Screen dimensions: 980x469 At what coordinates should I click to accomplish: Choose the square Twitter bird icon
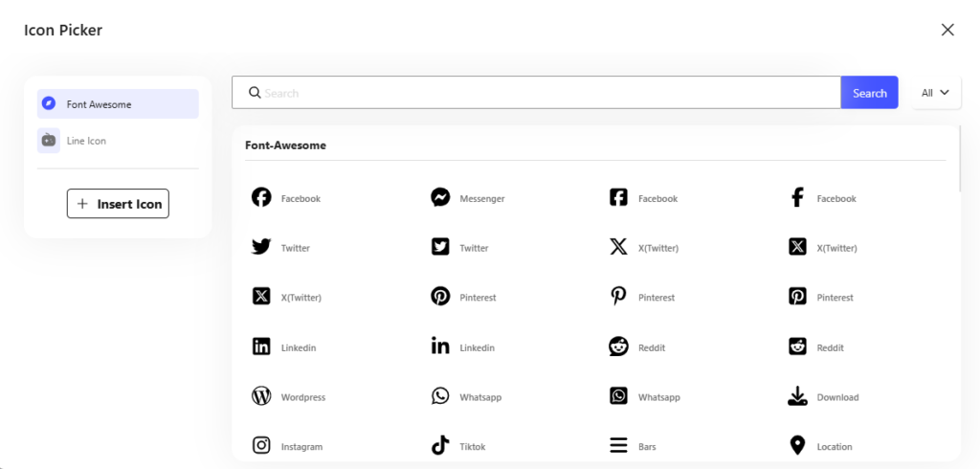440,246
